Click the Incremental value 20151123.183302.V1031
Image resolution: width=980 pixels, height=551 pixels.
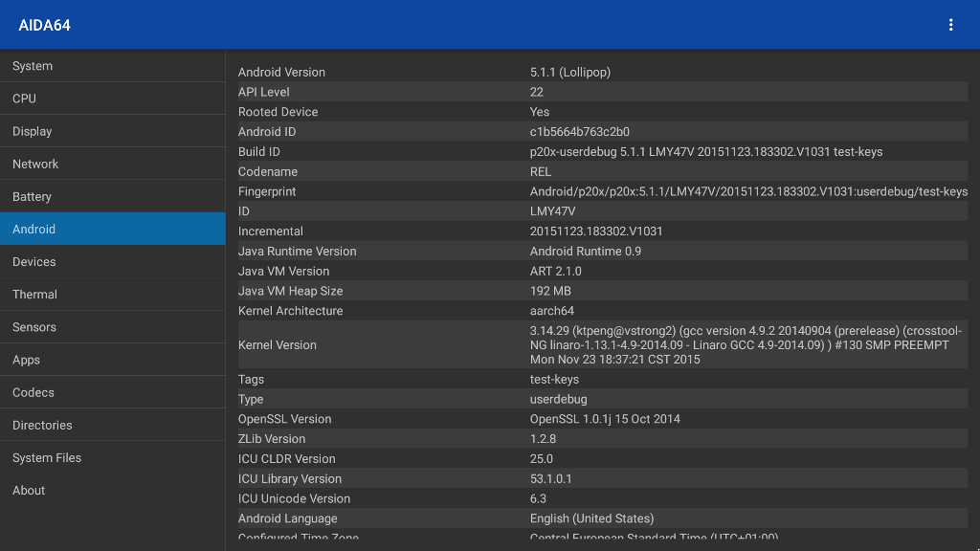(x=596, y=231)
